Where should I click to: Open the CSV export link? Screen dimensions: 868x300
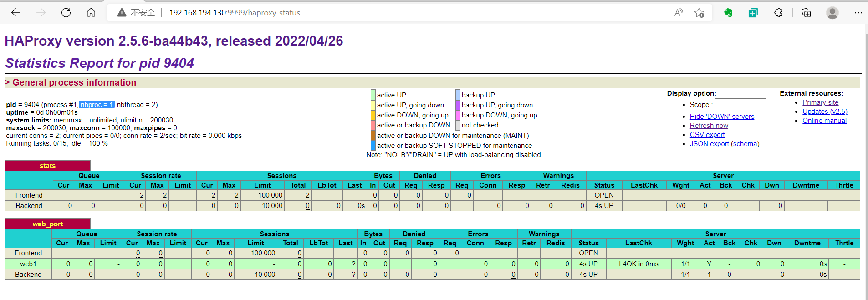(x=707, y=135)
